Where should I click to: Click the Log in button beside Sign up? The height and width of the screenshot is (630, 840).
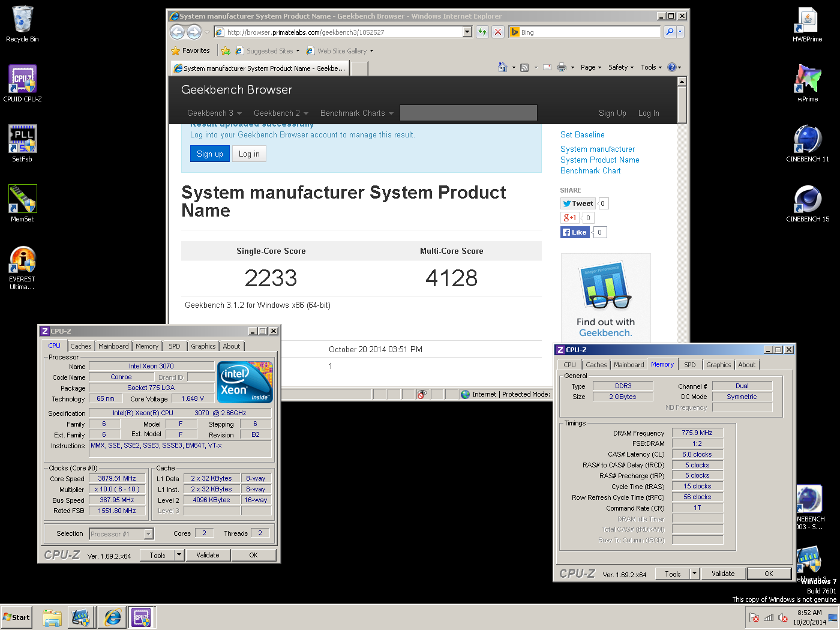[249, 154]
